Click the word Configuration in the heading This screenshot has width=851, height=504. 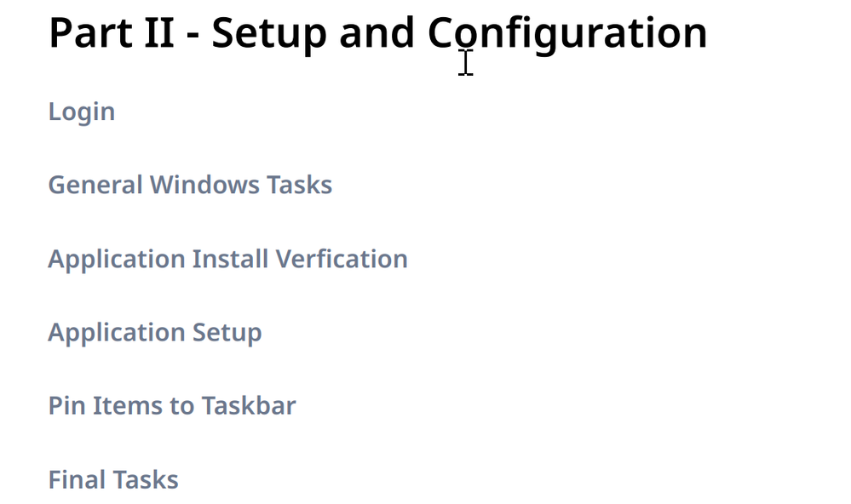[x=567, y=34]
